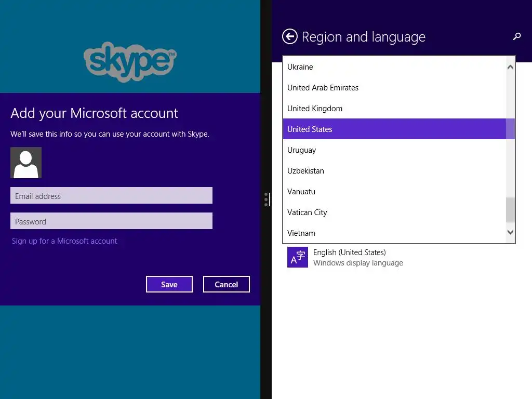Click the Save button

click(x=169, y=284)
